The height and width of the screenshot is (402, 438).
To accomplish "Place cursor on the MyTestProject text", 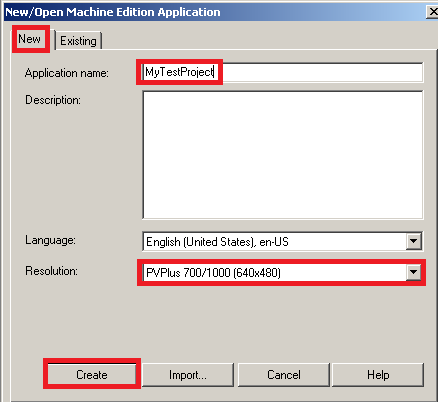I will coord(179,72).
